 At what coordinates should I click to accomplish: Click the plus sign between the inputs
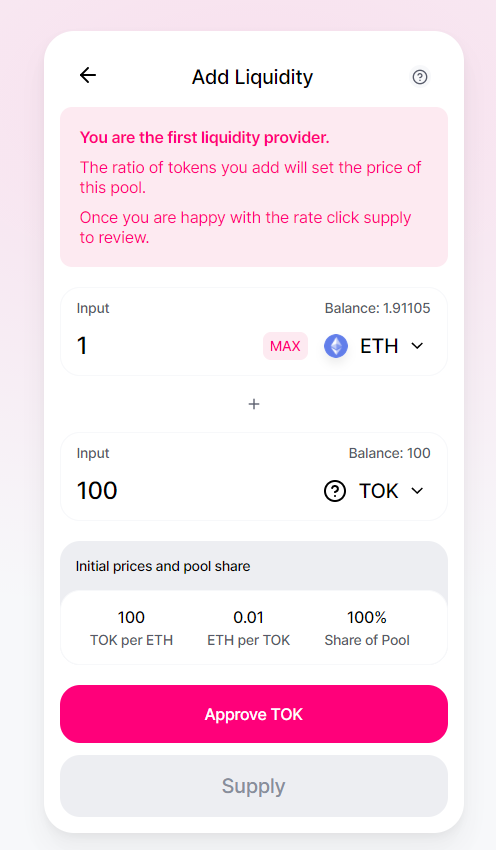point(254,404)
